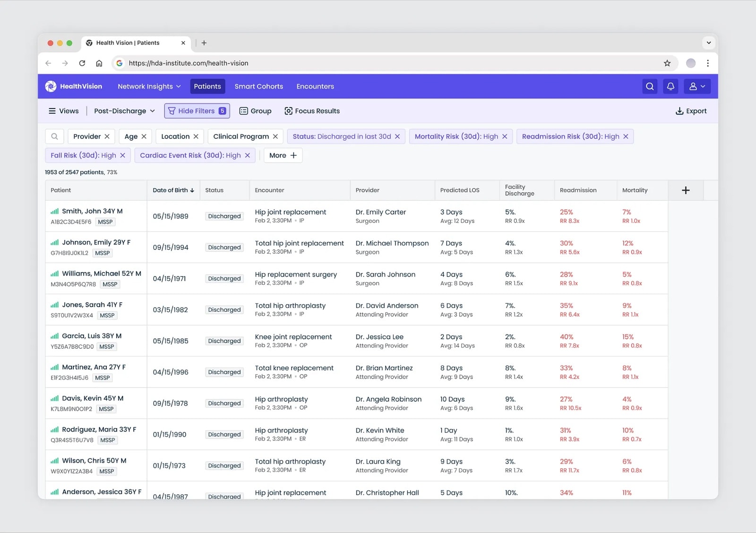This screenshot has height=533, width=756.
Task: Bookmark page with star icon
Action: pos(667,63)
